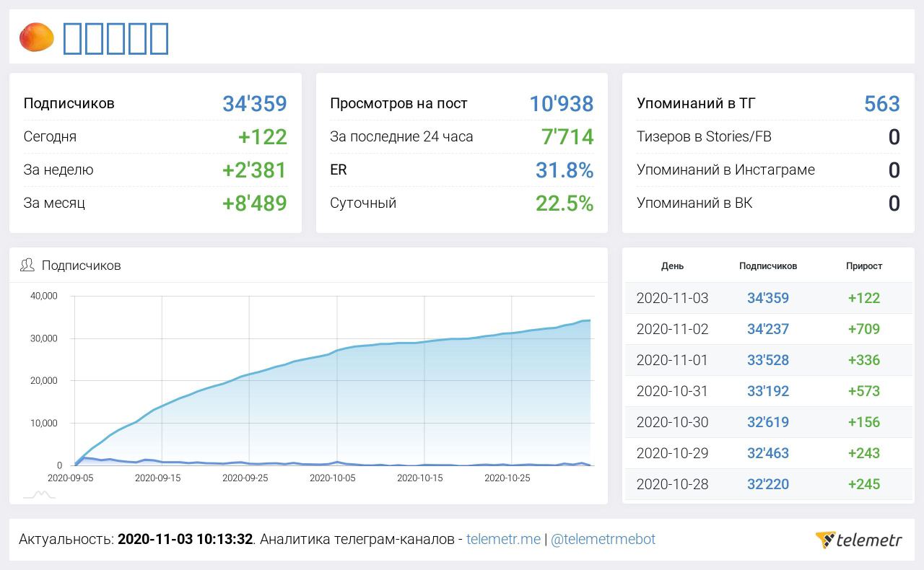Click the monthly growth value +8'489

[255, 203]
